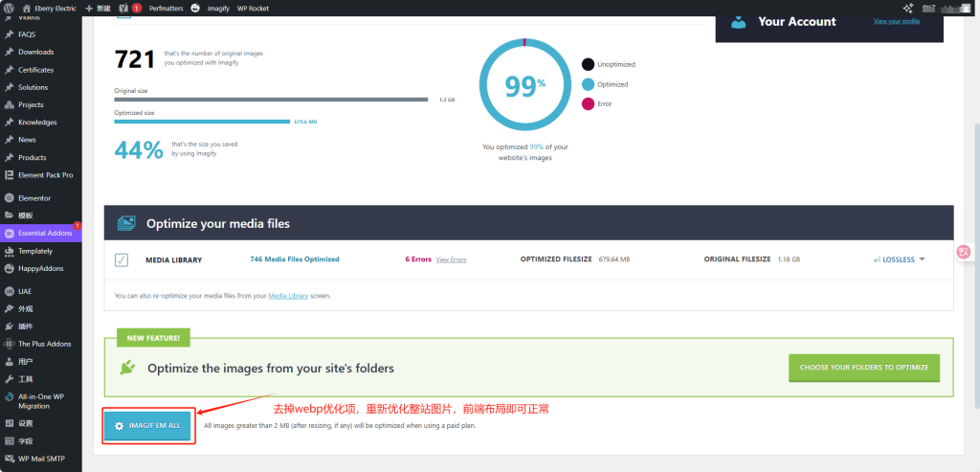Click The Plus Addons icon

[x=9, y=344]
